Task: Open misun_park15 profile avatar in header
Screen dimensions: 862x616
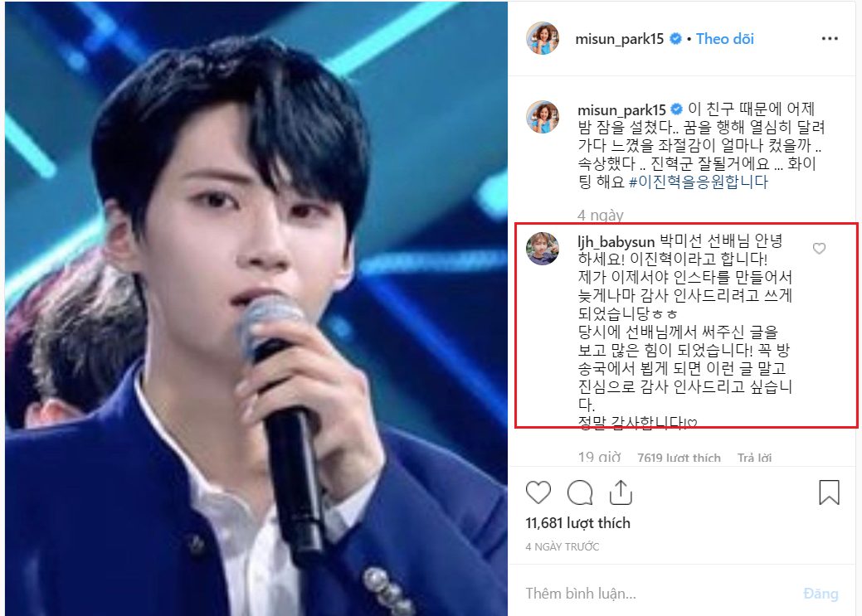Action: point(543,38)
